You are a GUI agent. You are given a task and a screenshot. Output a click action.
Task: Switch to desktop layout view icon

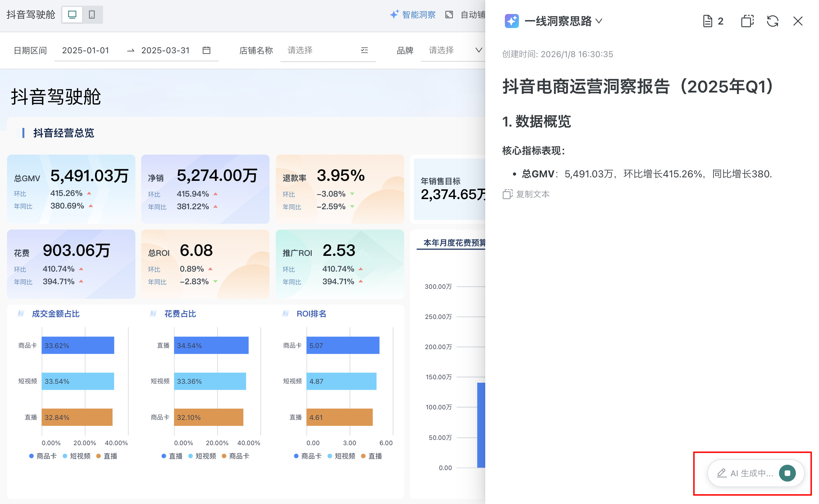click(x=72, y=15)
